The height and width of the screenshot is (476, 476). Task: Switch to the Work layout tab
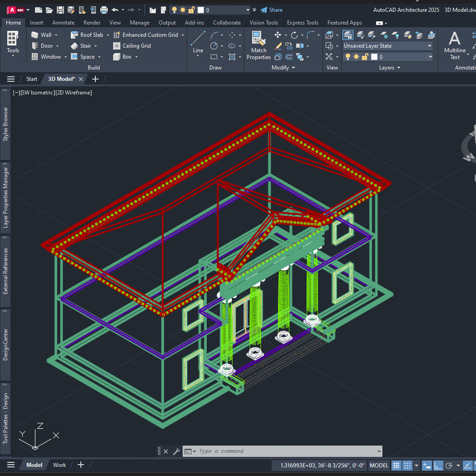59,465
